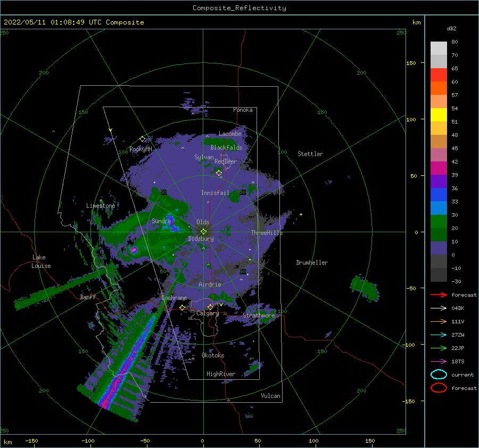Click the Stettler city label
The height and width of the screenshot is (448, 479).
(310, 154)
